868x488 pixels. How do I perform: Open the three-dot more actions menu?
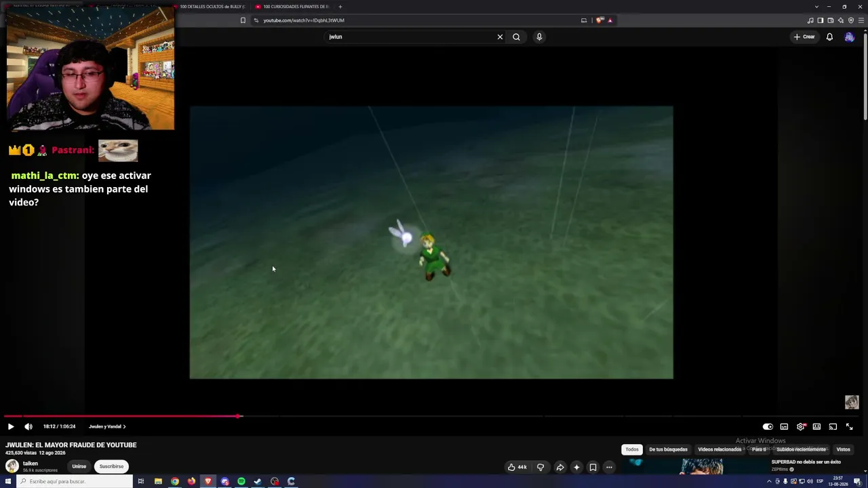609,467
